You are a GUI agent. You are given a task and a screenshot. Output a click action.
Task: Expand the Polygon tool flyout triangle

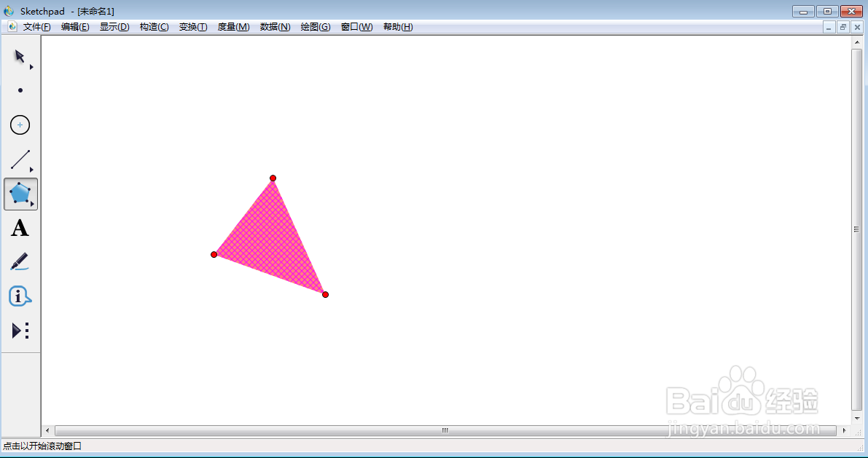[32, 204]
